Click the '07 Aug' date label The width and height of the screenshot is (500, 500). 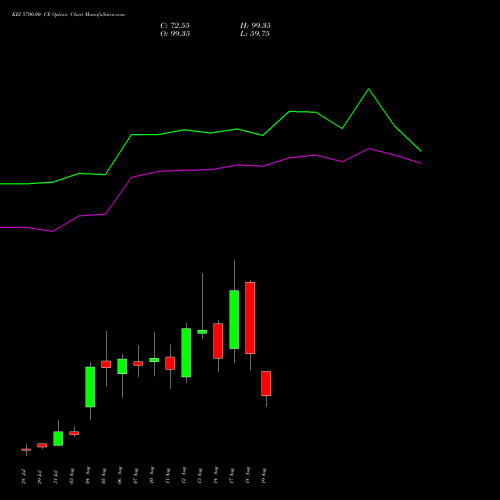[136, 475]
